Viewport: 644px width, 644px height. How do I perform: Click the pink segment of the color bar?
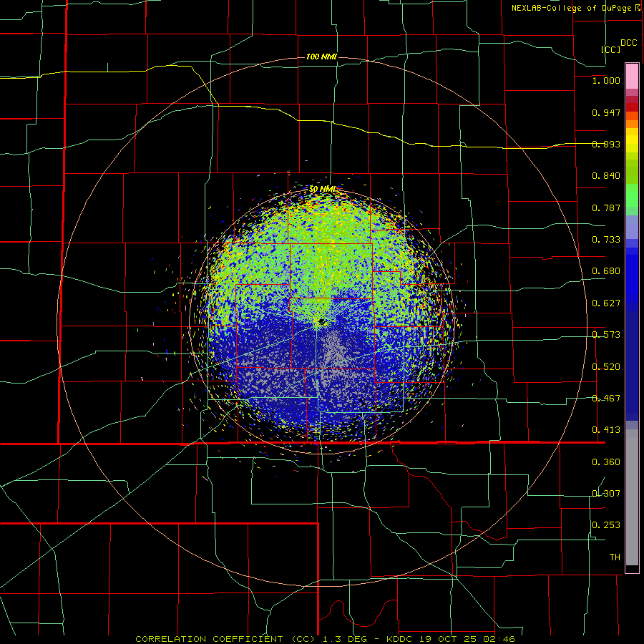[x=632, y=76]
